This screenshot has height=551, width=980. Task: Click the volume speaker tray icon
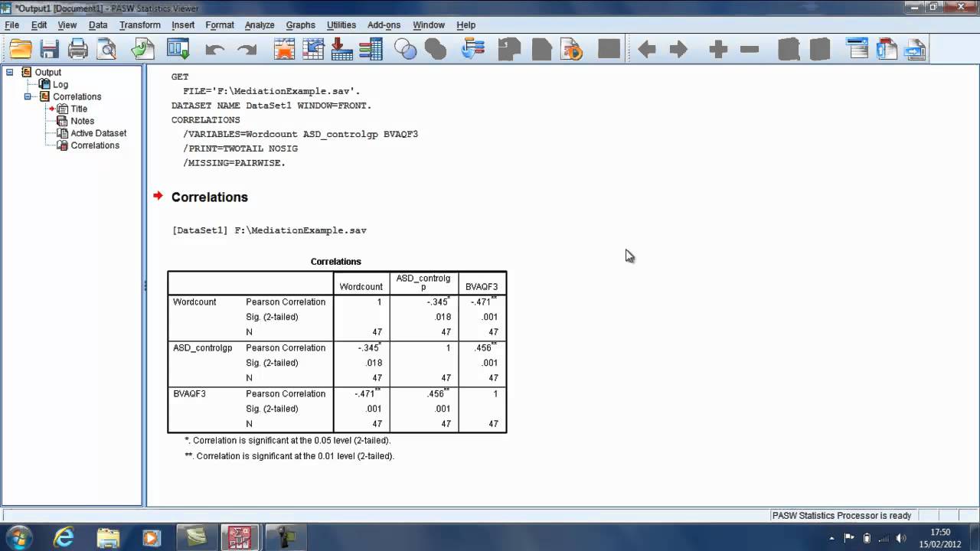901,538
